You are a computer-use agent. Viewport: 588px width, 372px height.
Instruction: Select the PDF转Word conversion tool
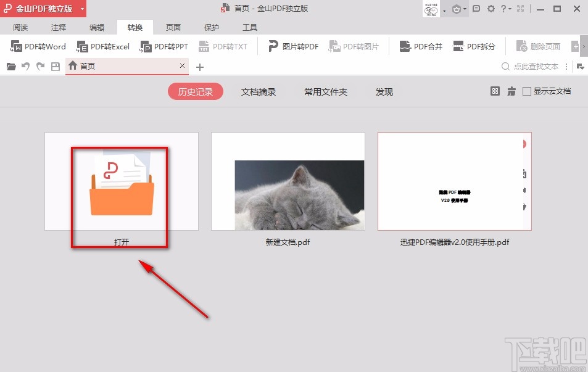[38, 46]
